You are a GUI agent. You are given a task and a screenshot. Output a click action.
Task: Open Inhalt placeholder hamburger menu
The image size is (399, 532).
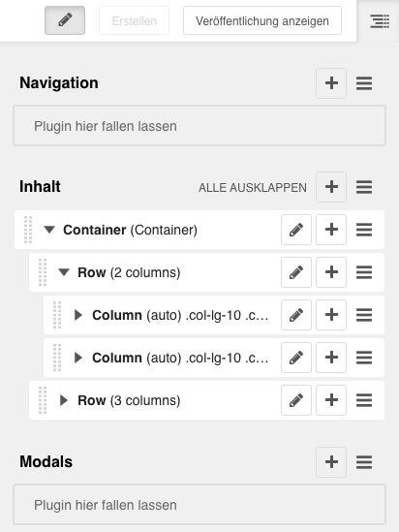click(364, 187)
